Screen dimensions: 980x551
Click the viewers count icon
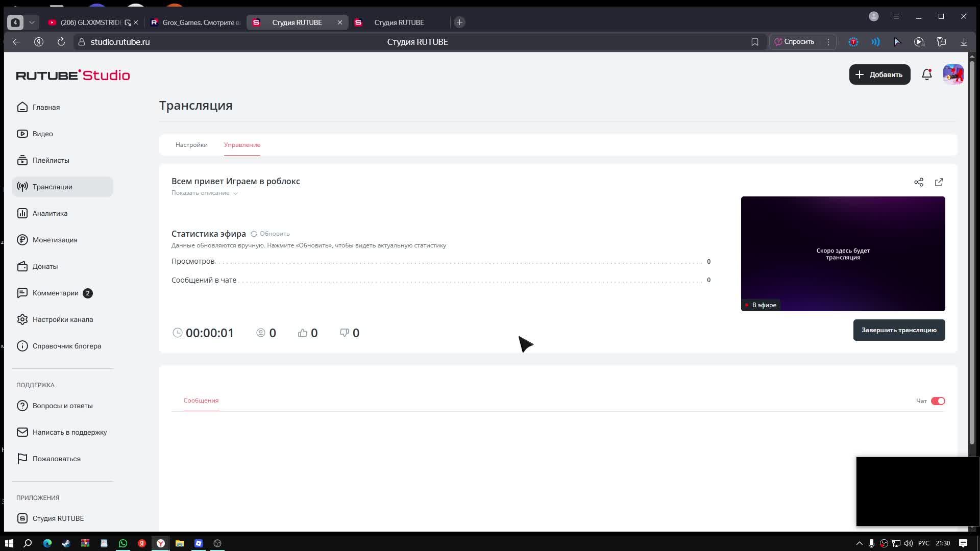click(x=261, y=333)
